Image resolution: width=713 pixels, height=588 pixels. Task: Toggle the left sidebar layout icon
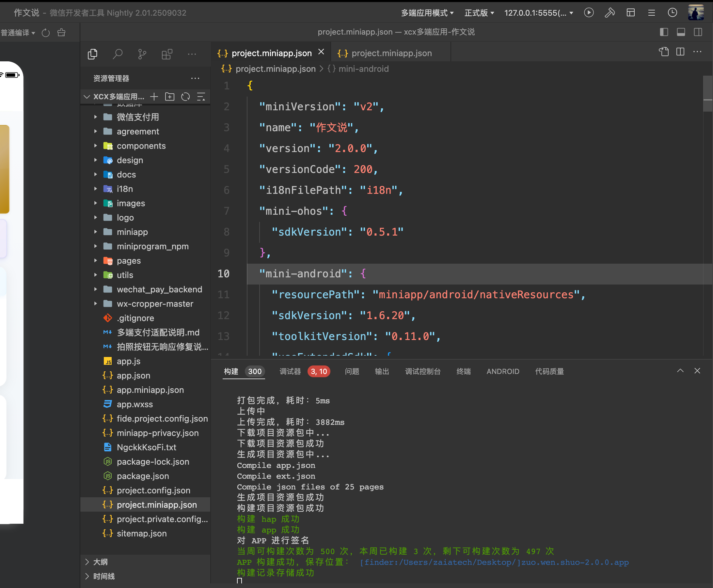coord(664,32)
